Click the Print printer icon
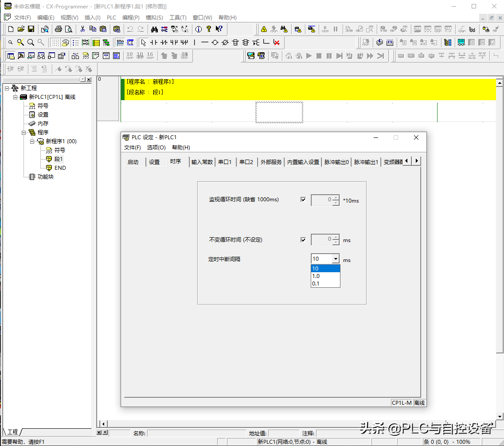504x446 pixels. [58, 29]
